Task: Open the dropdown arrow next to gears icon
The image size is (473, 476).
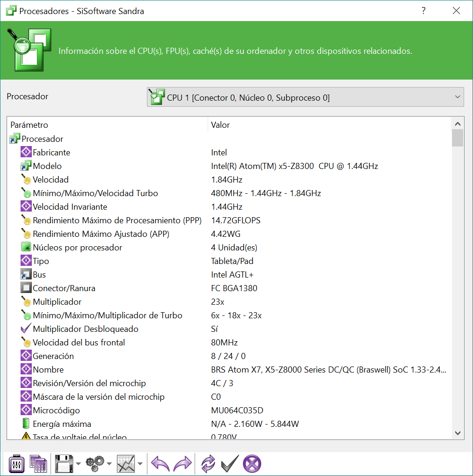Action: point(109,463)
